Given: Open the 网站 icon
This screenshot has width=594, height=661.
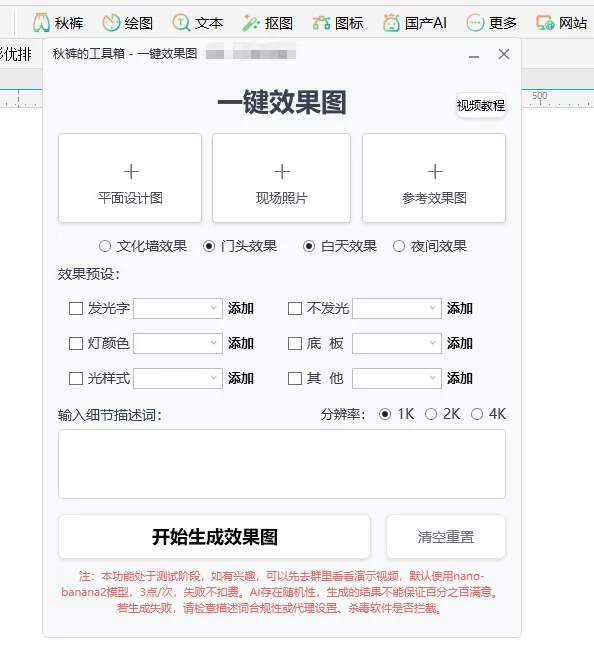Looking at the screenshot, I should pos(545,23).
